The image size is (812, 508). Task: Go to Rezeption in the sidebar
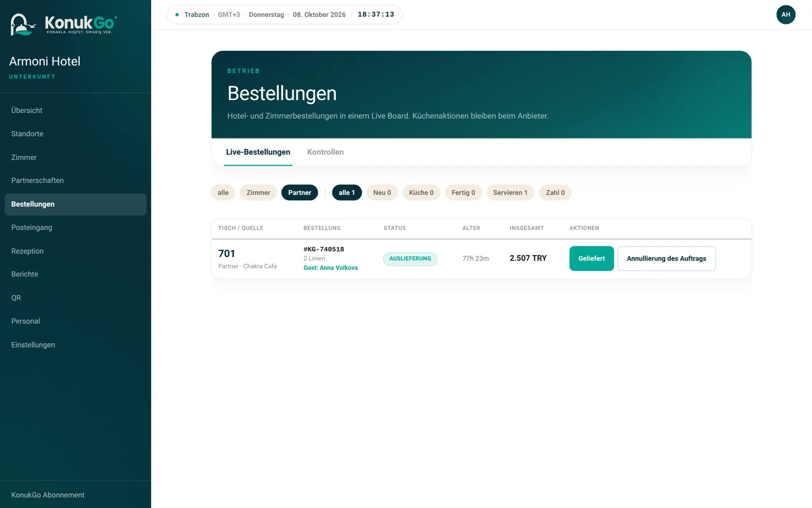pos(76,251)
